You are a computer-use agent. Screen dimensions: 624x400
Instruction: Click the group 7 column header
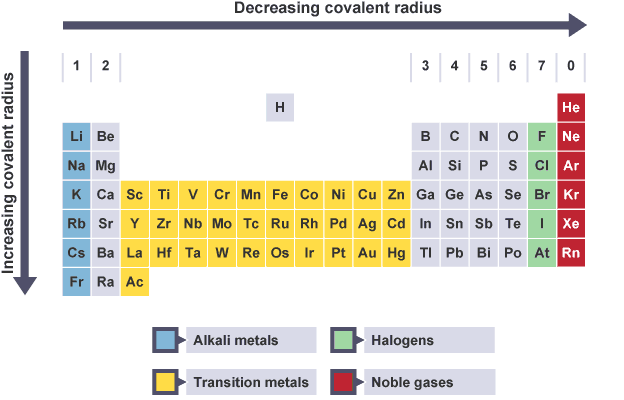(542, 66)
